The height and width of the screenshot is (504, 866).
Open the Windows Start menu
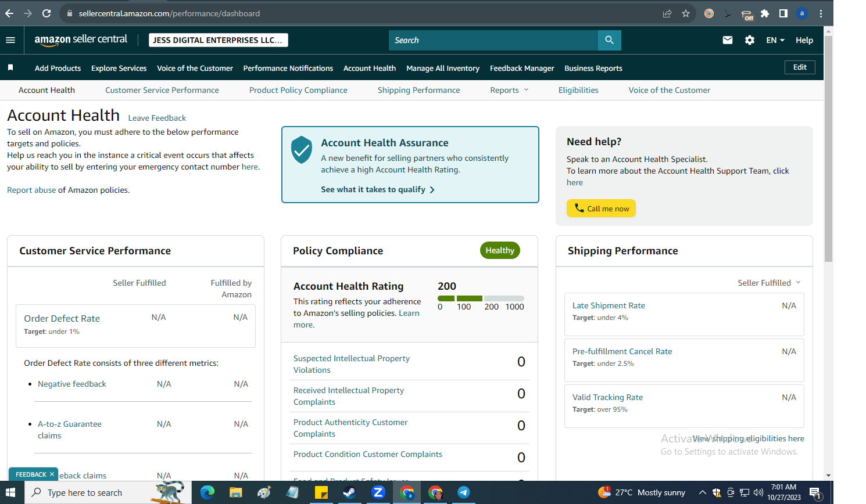[x=10, y=492]
